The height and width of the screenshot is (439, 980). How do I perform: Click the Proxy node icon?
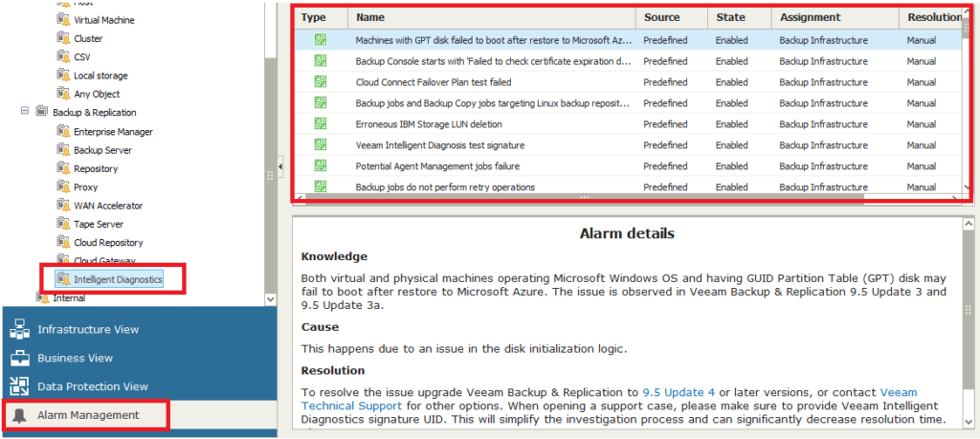pos(63,187)
